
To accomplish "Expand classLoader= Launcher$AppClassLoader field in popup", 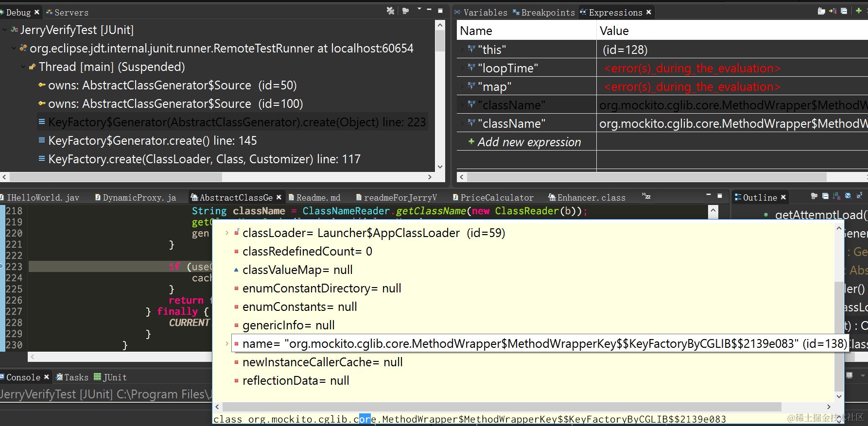I will 226,233.
